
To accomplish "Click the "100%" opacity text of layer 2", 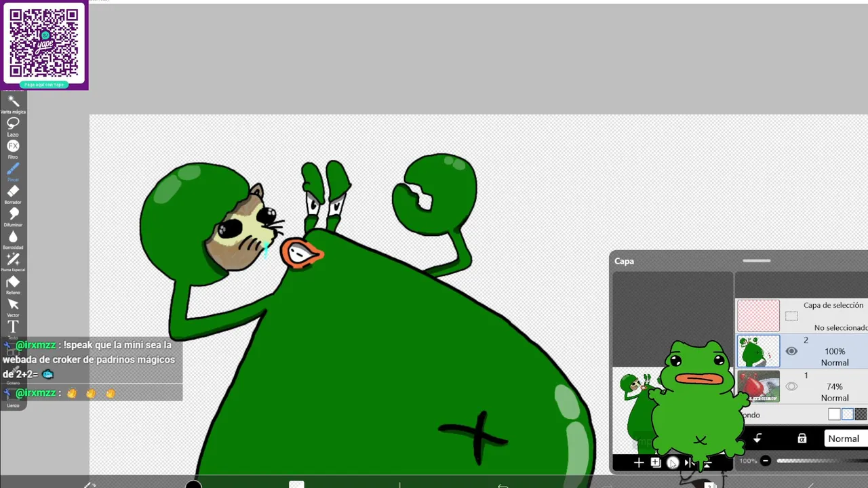I will pyautogui.click(x=835, y=351).
